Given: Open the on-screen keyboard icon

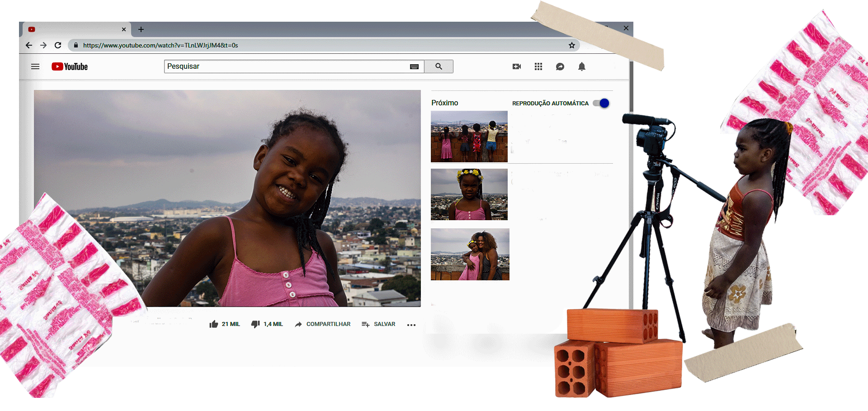Looking at the screenshot, I should pyautogui.click(x=414, y=66).
